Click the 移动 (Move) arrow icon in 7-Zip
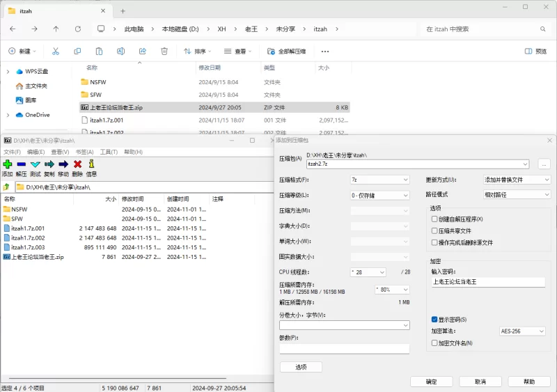This screenshot has height=392, width=557. pos(63,164)
